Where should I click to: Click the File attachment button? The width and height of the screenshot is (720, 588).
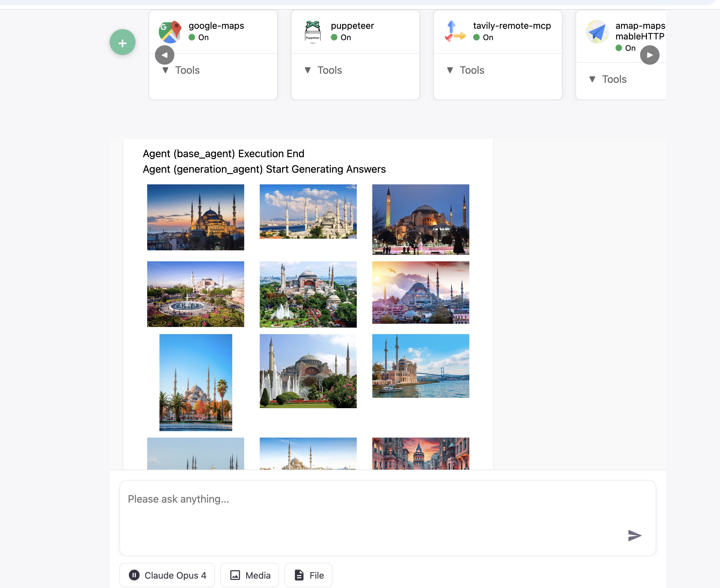coord(308,575)
